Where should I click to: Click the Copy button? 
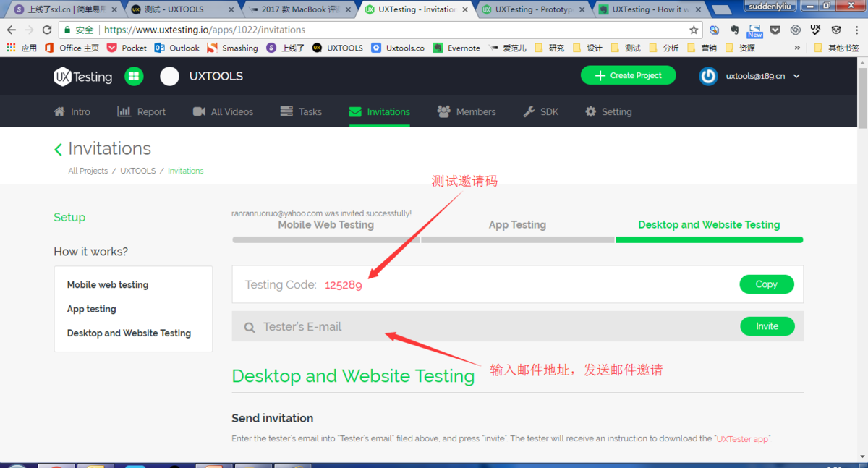click(x=767, y=284)
